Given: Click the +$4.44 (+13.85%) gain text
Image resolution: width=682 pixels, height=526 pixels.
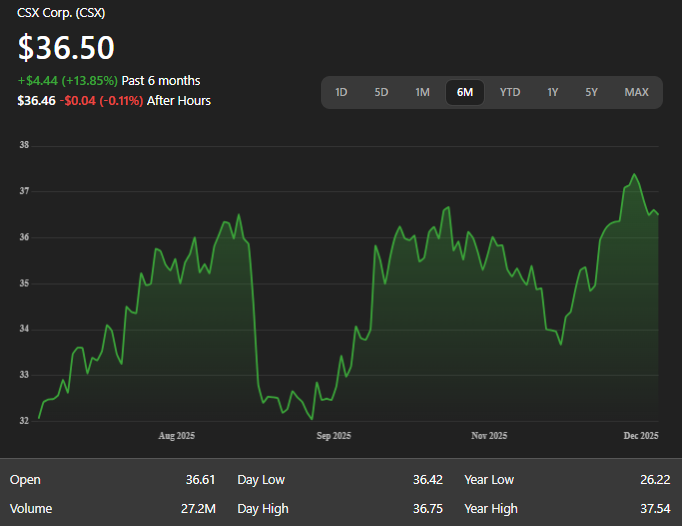Looking at the screenshot, I should tap(67, 80).
